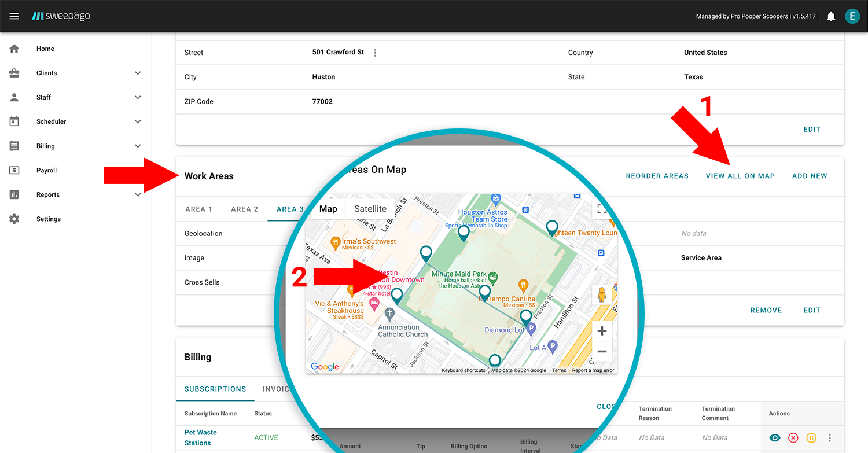
Task: Switch map to Satellite view
Action: click(x=370, y=209)
